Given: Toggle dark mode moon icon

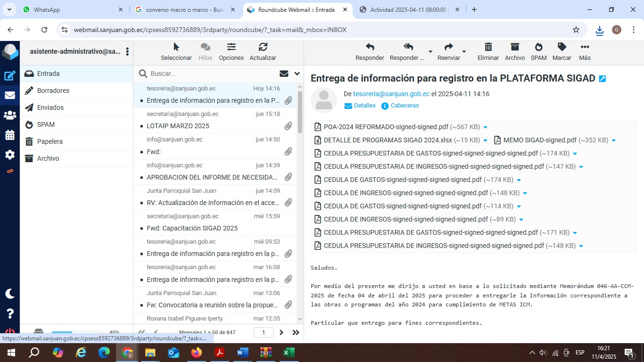Looking at the screenshot, I should point(9,294).
